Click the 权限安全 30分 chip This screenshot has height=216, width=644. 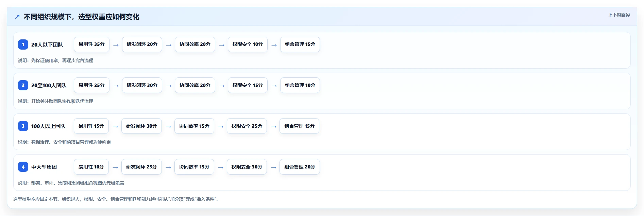coord(247,167)
